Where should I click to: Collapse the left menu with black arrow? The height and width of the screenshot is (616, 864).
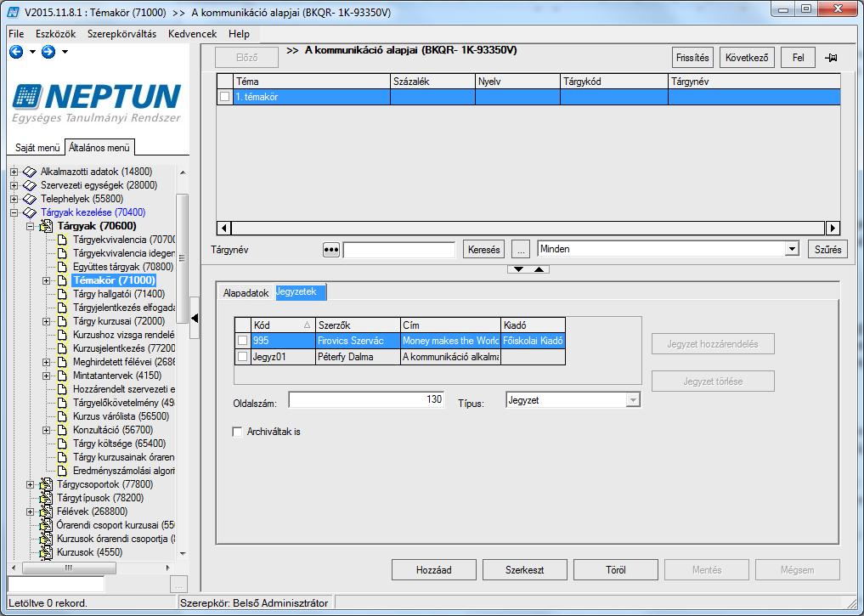pos(194,318)
